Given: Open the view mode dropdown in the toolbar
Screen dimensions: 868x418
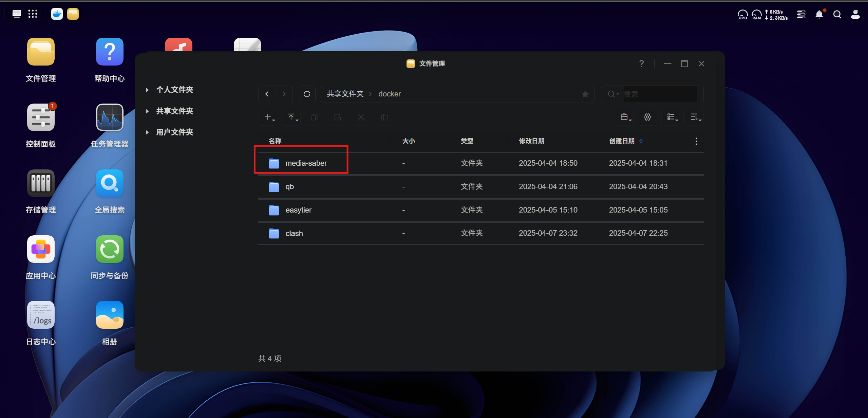Looking at the screenshot, I should [x=671, y=117].
